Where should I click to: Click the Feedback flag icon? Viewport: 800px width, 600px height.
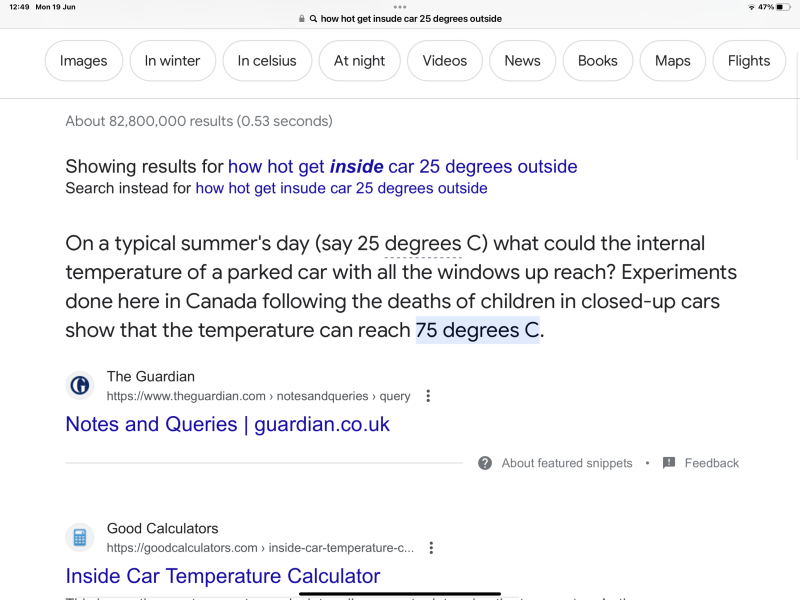[x=669, y=463]
